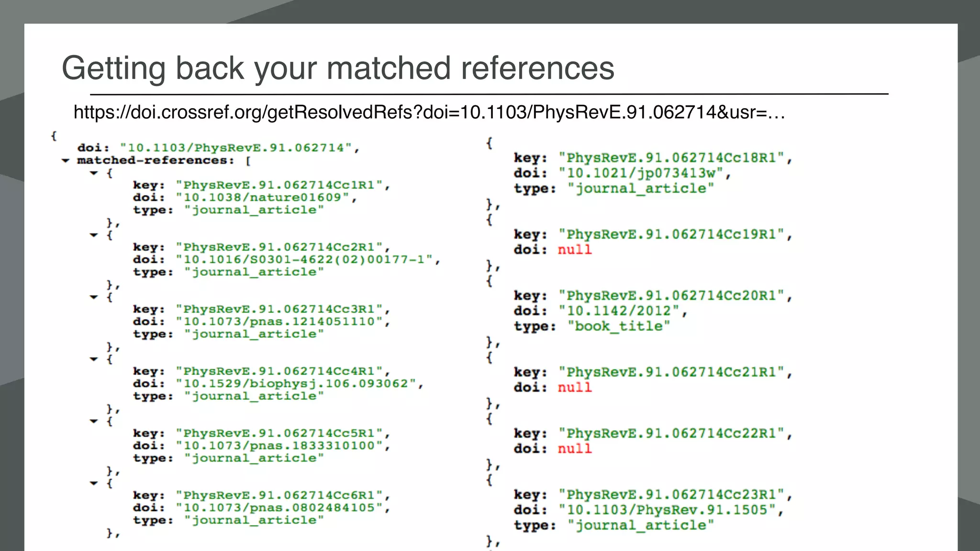Select the top-level doi value "10.1103/PhysRevE.91.062714"
The height and width of the screenshot is (551, 980).
[x=236, y=148]
